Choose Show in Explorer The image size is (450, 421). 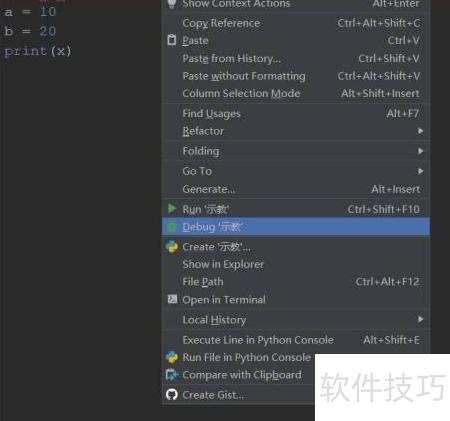tap(296, 264)
